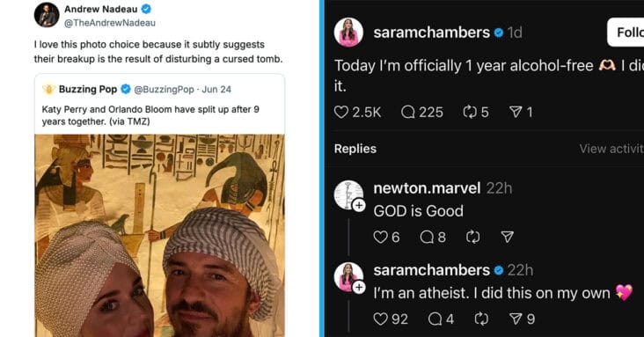This screenshot has width=644, height=337.
Task: Repost newton.marvel's 'GOD is Good' reply
Action: pyautogui.click(x=472, y=237)
